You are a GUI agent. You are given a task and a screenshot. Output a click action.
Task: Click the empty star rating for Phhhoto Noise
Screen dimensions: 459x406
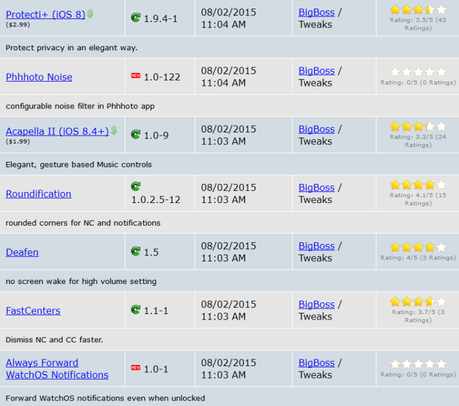pyautogui.click(x=418, y=72)
